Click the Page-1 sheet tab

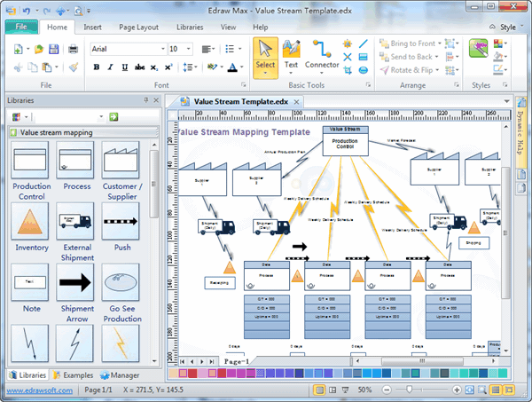(235, 362)
